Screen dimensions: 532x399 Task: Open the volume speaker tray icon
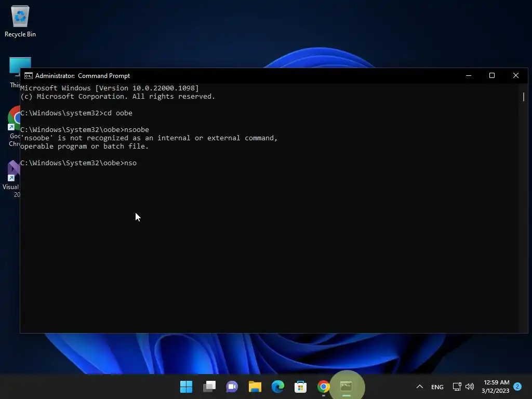click(470, 387)
